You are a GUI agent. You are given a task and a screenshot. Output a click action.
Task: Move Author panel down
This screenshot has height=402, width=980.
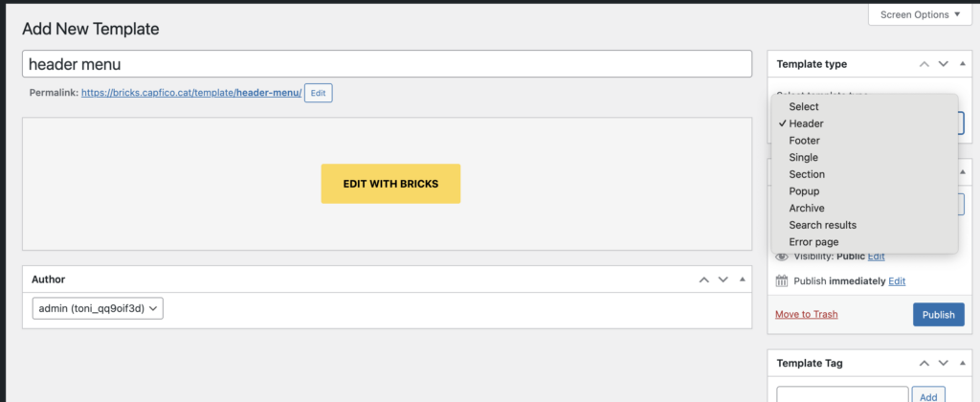[723, 279]
